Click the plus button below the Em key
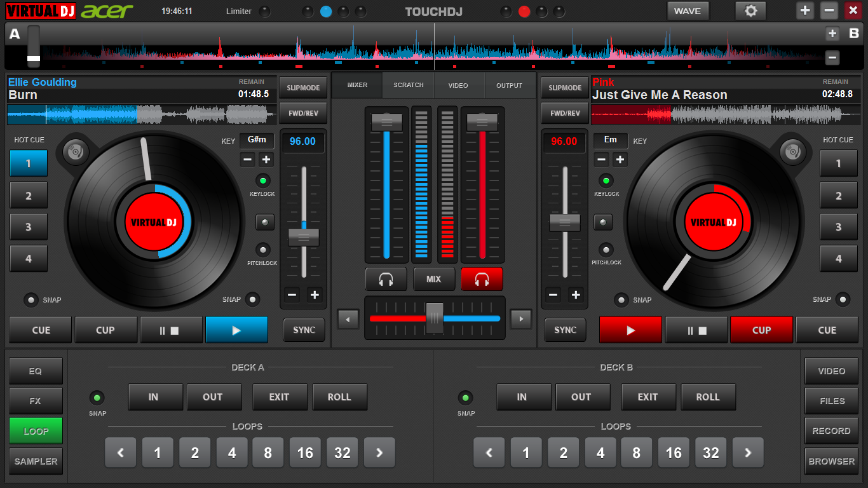The image size is (868, 488). 620,159
